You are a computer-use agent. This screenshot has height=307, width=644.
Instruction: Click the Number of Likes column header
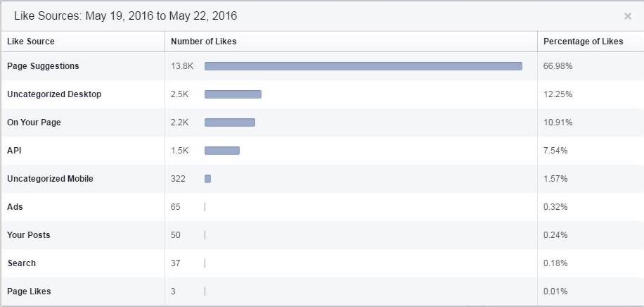coord(204,41)
